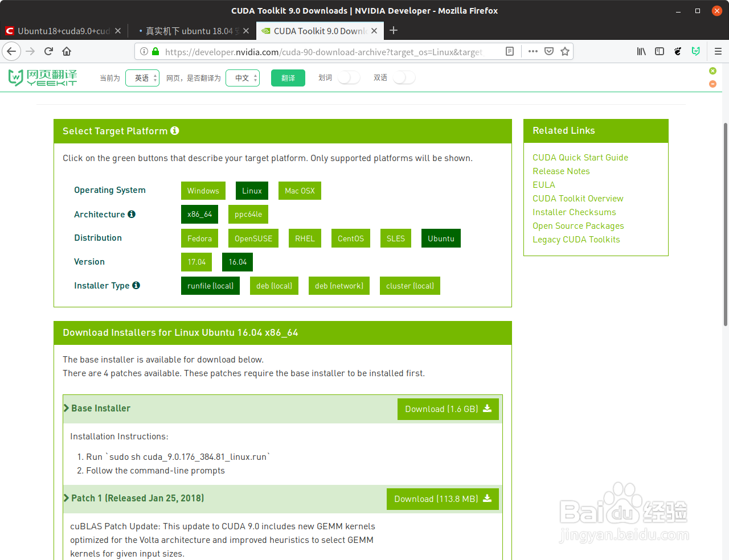Choose x86_64 architecture
Screen dimensions: 729x560
(199, 214)
